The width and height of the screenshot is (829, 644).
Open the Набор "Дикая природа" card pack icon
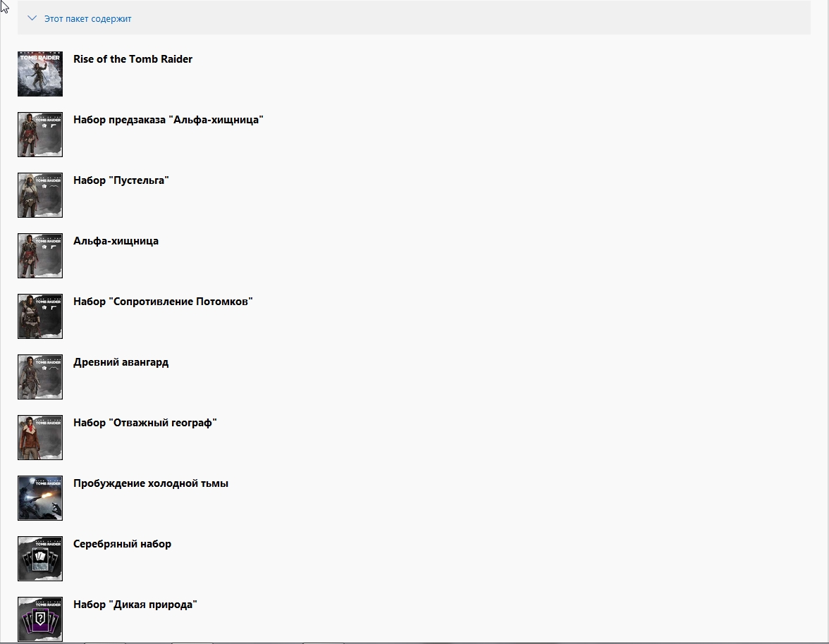pyautogui.click(x=40, y=619)
